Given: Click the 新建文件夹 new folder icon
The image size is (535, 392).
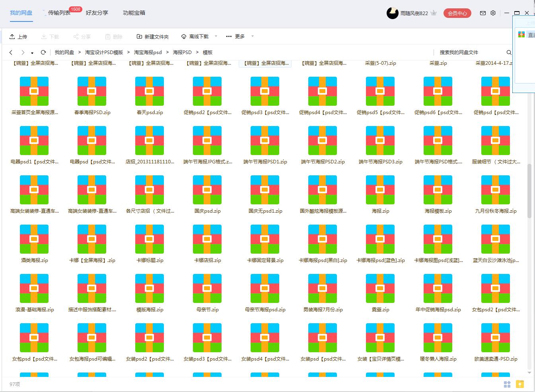Looking at the screenshot, I should (139, 36).
